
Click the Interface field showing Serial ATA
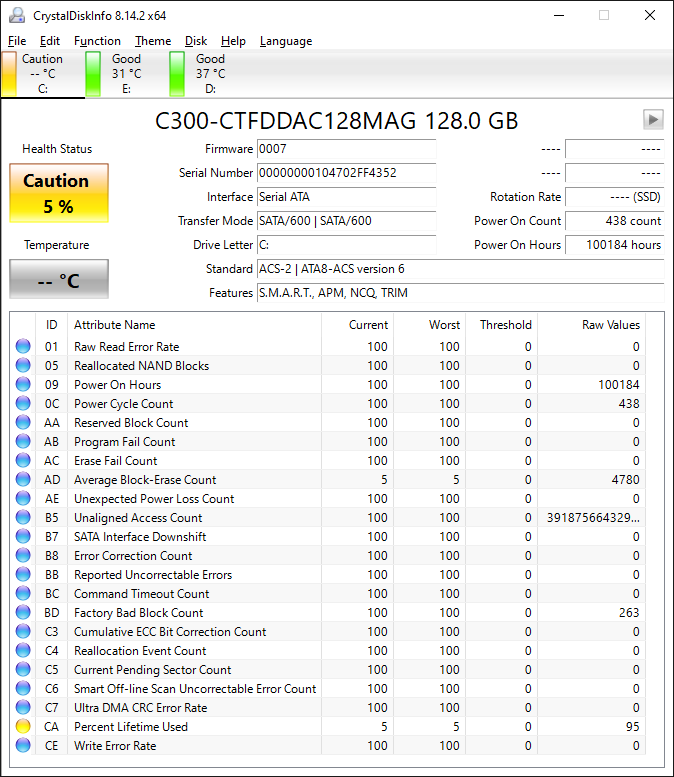[x=346, y=197]
